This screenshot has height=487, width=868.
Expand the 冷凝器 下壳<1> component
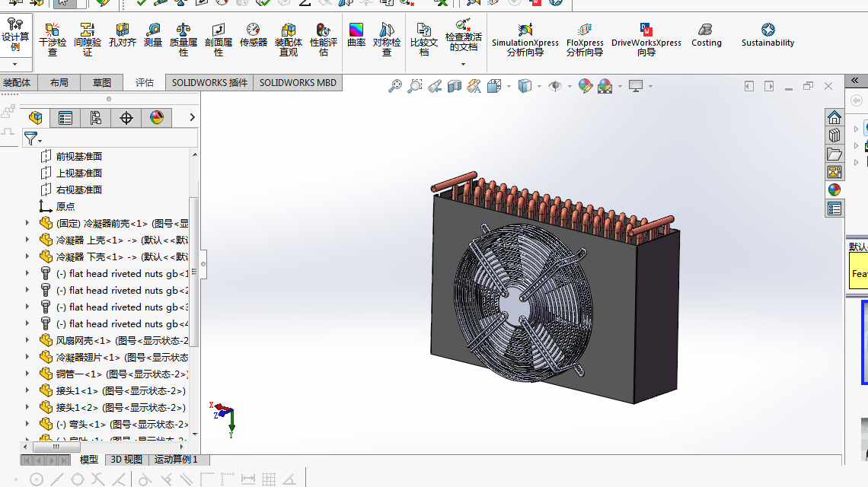[27, 256]
